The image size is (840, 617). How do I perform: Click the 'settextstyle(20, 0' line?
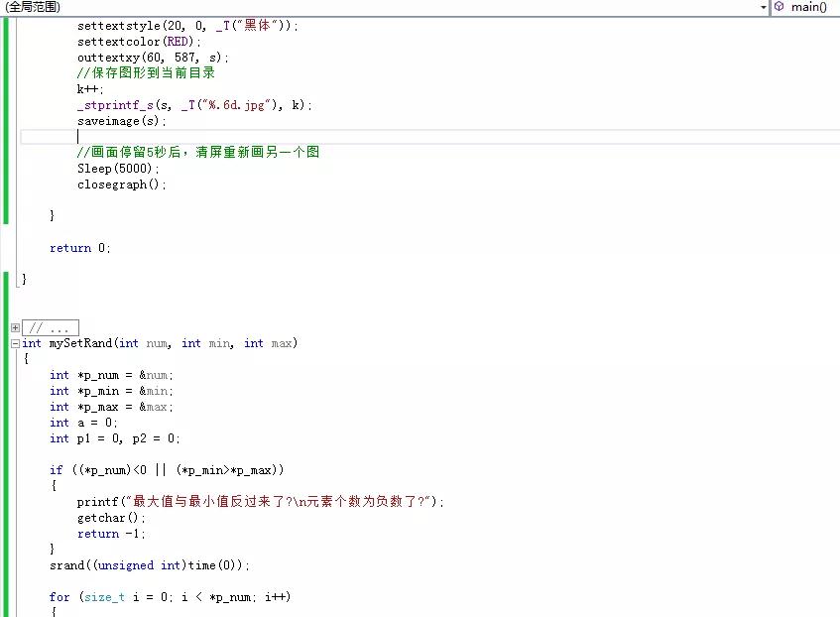[x=187, y=26]
